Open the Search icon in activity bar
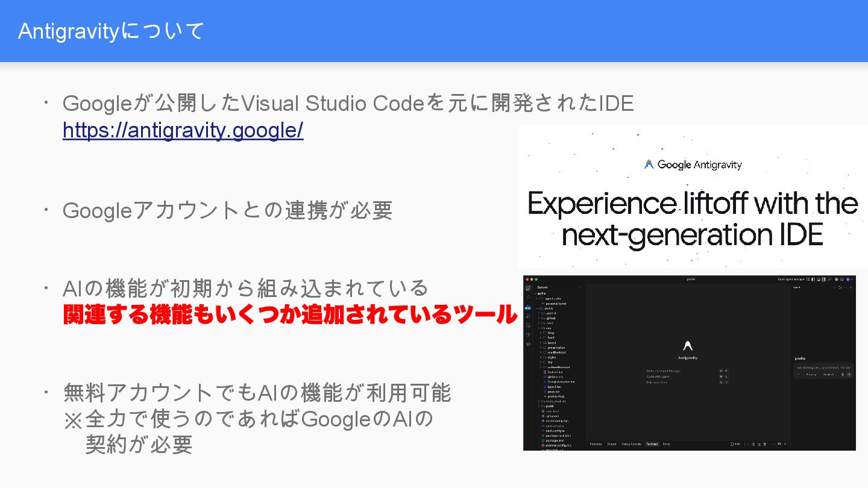The image size is (868, 488). (x=528, y=298)
